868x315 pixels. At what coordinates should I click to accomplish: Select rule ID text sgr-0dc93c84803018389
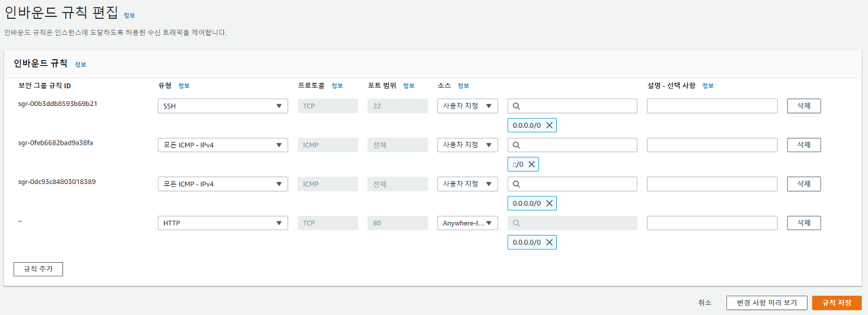[x=57, y=182]
